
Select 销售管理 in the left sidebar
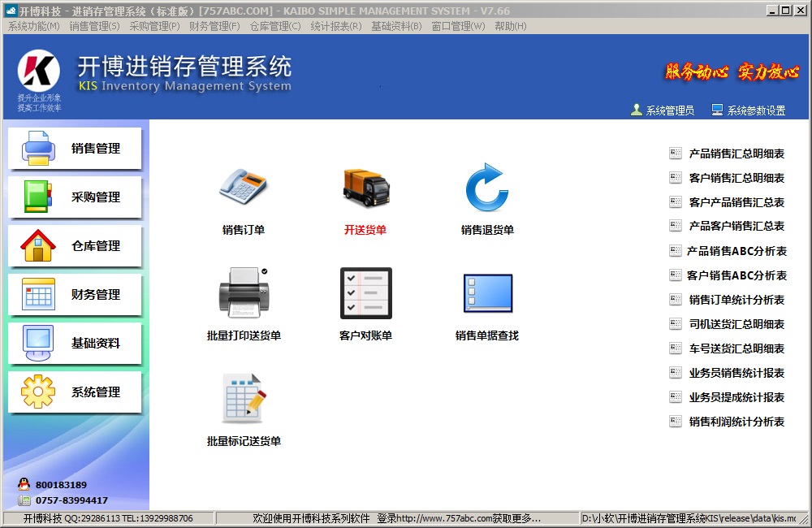76,149
